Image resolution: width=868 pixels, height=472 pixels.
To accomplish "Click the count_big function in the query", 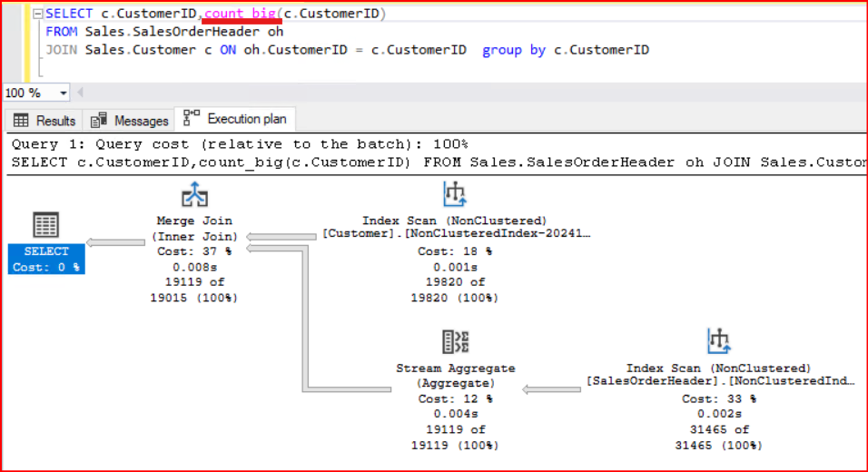I will 242,14.
